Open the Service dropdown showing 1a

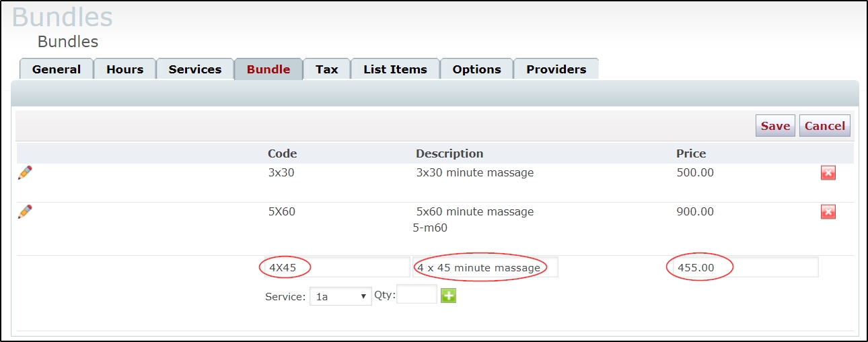(340, 296)
